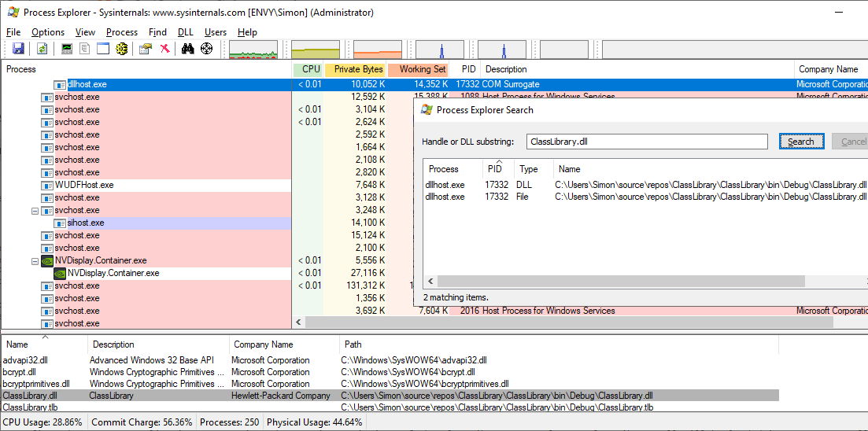Screen dimensions: 868x431
Task: Sort lower pane by Path column header
Action: pos(559,344)
